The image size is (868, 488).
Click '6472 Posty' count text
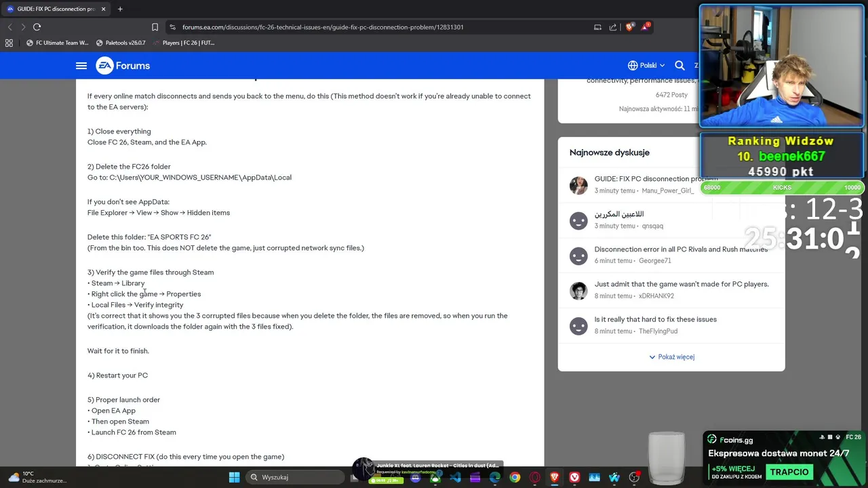pyautogui.click(x=671, y=95)
